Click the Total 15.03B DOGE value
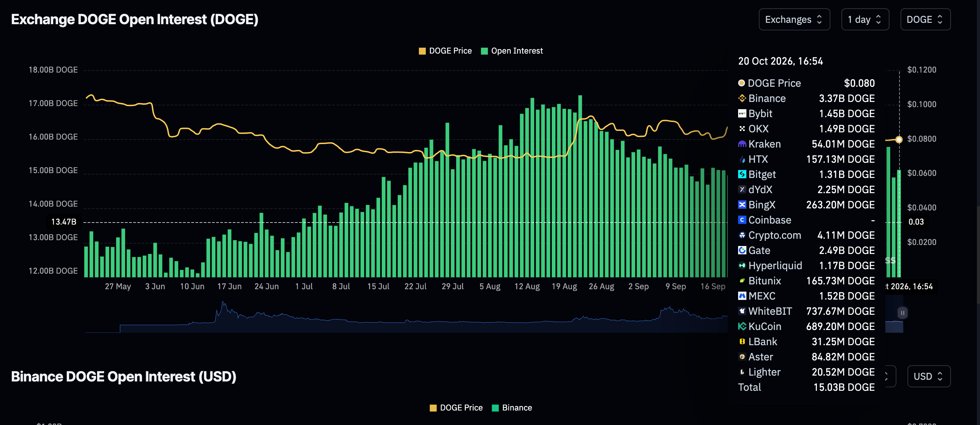The height and width of the screenshot is (425, 980). 844,387
